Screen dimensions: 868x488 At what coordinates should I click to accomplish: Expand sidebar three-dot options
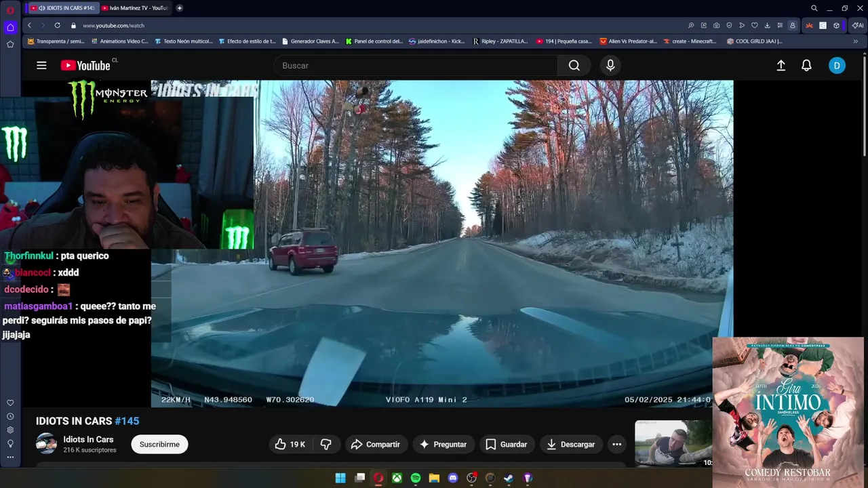(10, 457)
